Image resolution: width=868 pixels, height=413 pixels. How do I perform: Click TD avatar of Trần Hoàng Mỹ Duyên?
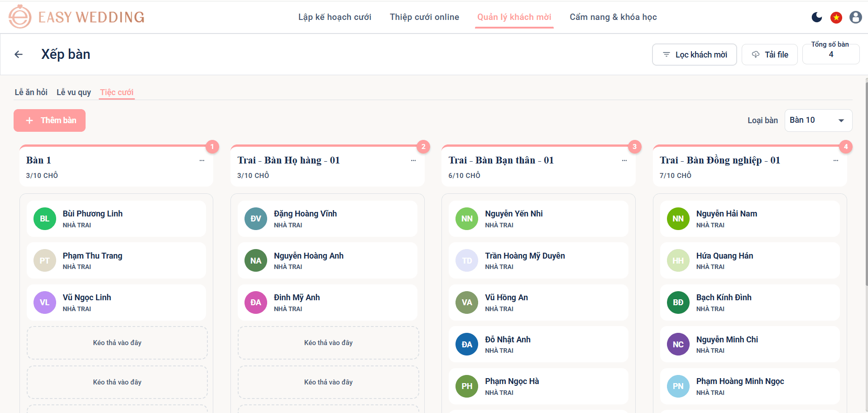coord(467,260)
